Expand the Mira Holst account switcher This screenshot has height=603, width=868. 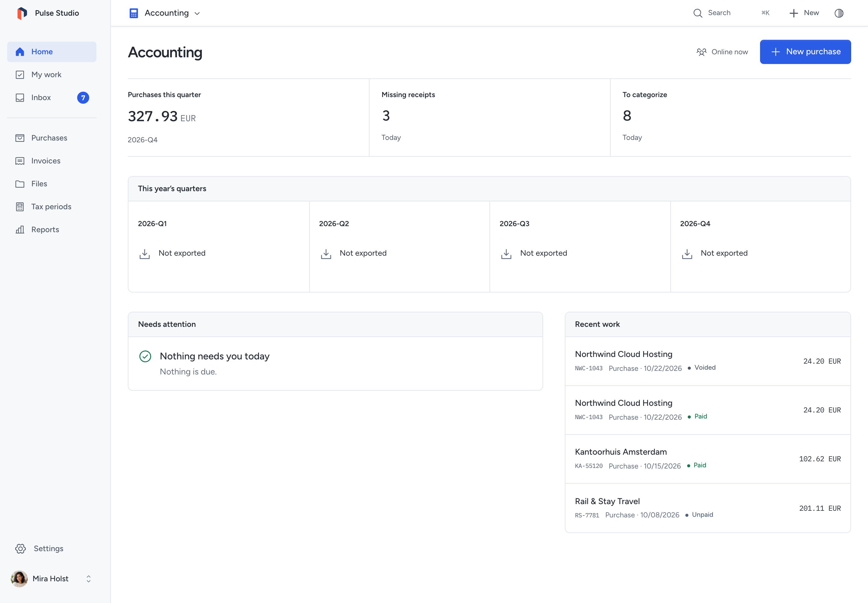point(52,579)
